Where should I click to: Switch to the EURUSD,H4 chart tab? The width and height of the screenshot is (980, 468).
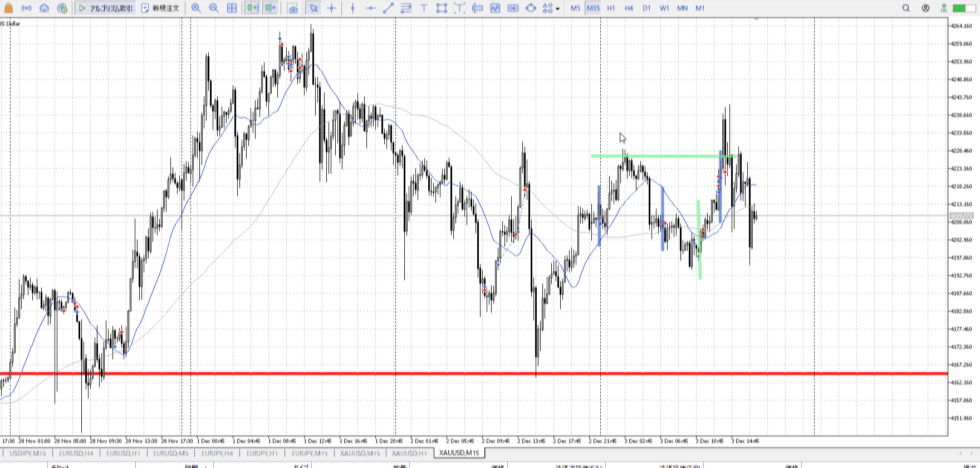click(x=76, y=453)
